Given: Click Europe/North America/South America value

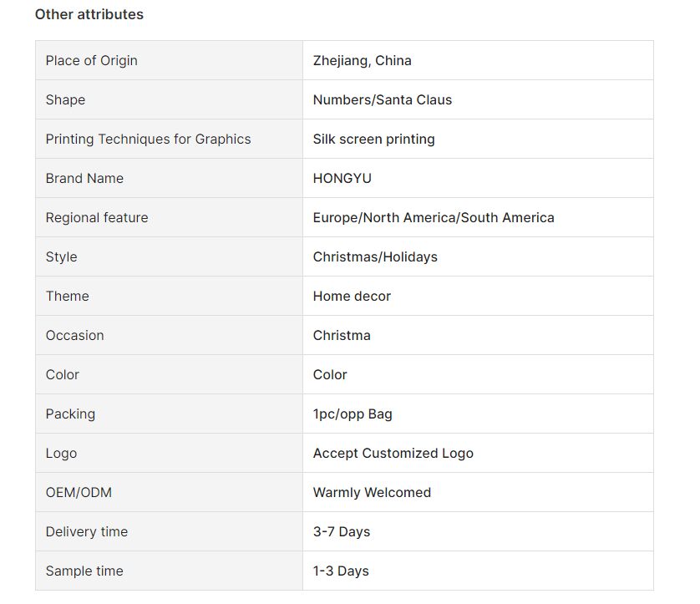Looking at the screenshot, I should tap(434, 218).
